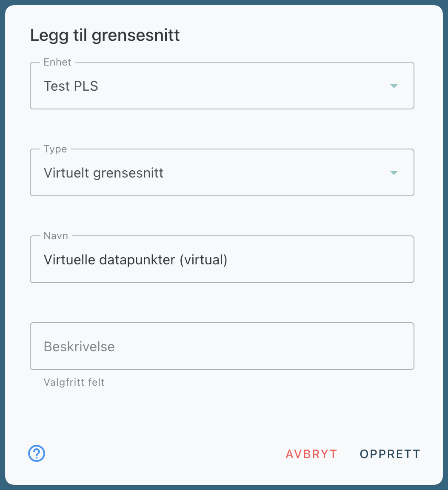448x490 pixels.
Task: Click the Enhet field label
Action: 57,62
